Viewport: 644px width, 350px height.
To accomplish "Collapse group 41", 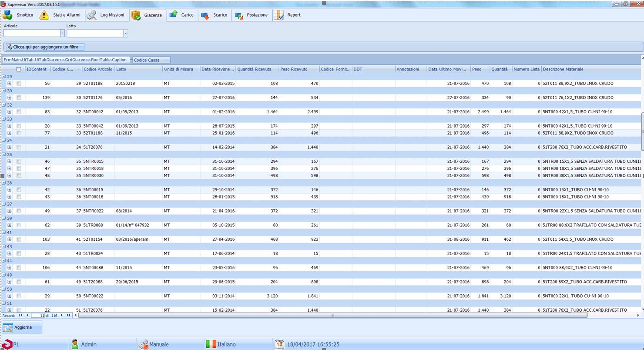I will click(4, 232).
